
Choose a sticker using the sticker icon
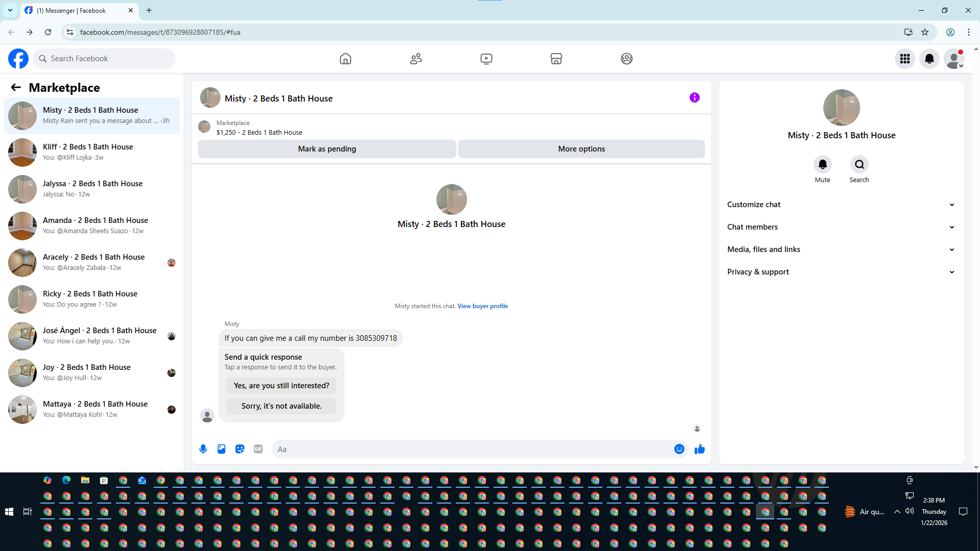[x=240, y=449]
